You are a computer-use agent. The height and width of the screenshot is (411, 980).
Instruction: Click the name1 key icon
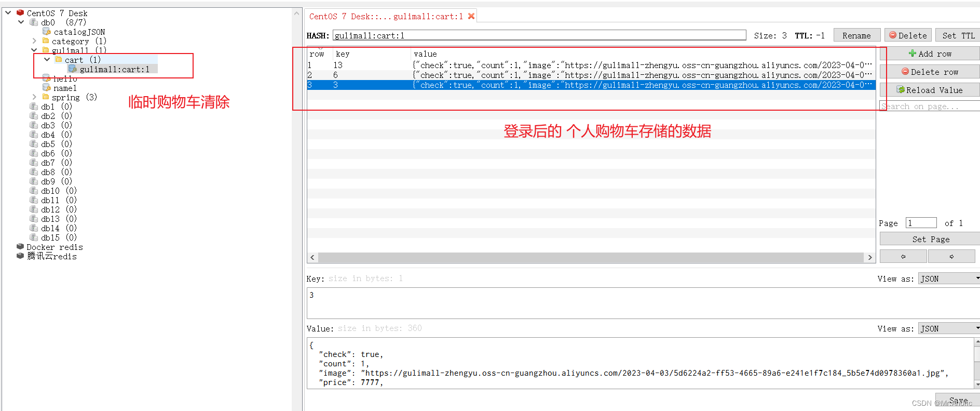pyautogui.click(x=46, y=88)
